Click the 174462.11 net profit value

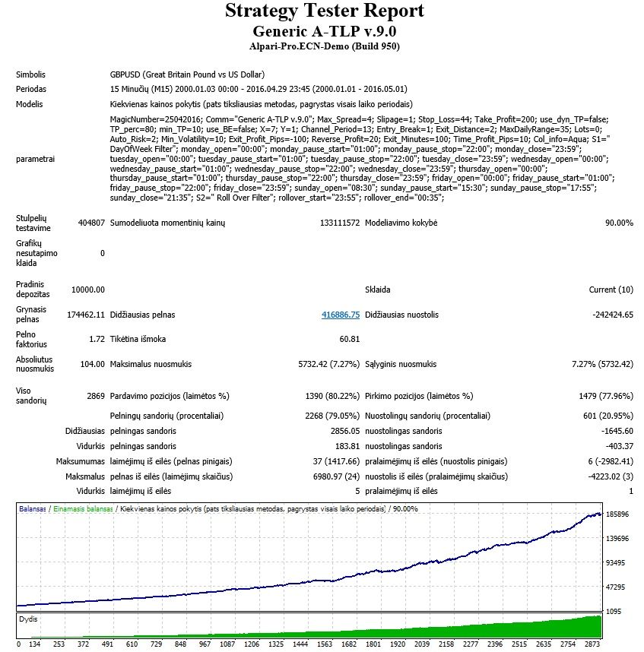click(86, 315)
